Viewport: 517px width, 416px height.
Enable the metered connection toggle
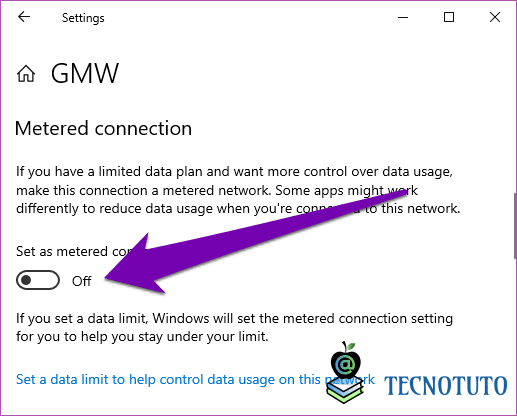[x=38, y=280]
